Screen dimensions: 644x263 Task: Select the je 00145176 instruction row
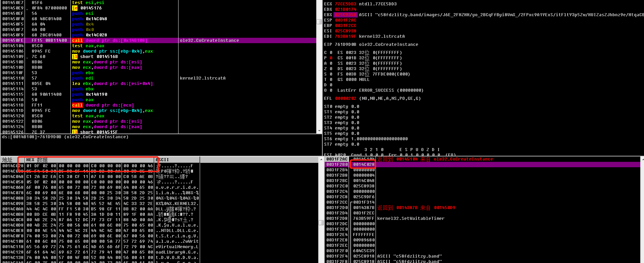point(158,8)
